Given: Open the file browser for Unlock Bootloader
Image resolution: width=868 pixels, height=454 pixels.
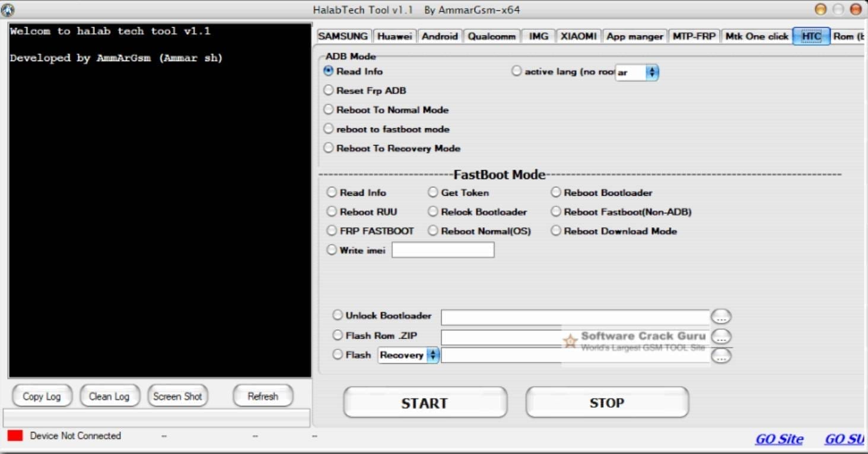Looking at the screenshot, I should click(721, 316).
